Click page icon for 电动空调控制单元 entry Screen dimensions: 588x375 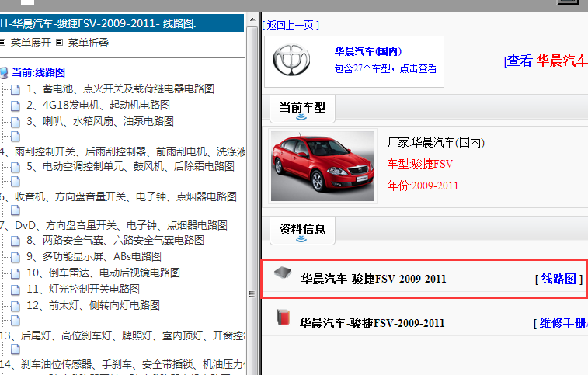[16, 167]
